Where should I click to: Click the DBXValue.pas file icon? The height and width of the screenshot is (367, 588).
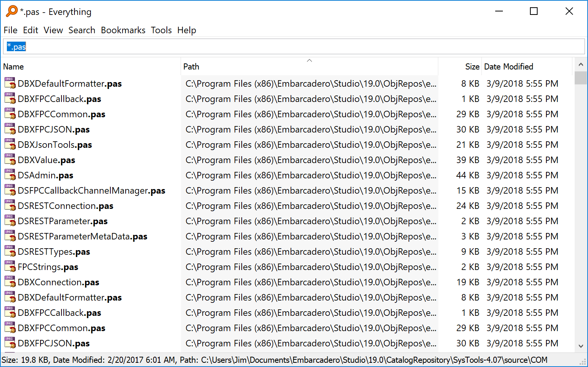(x=10, y=160)
